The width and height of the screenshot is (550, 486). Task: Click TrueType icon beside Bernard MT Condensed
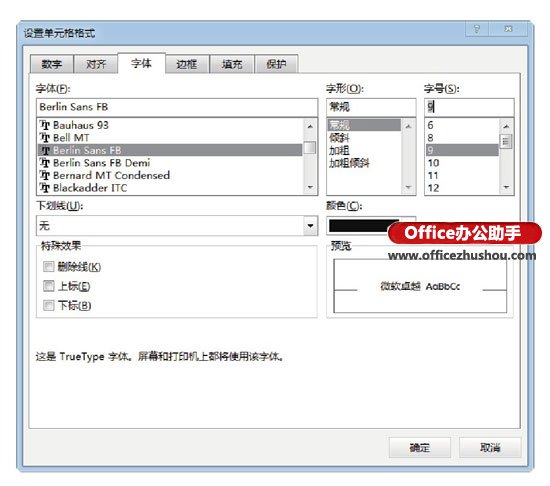(45, 175)
